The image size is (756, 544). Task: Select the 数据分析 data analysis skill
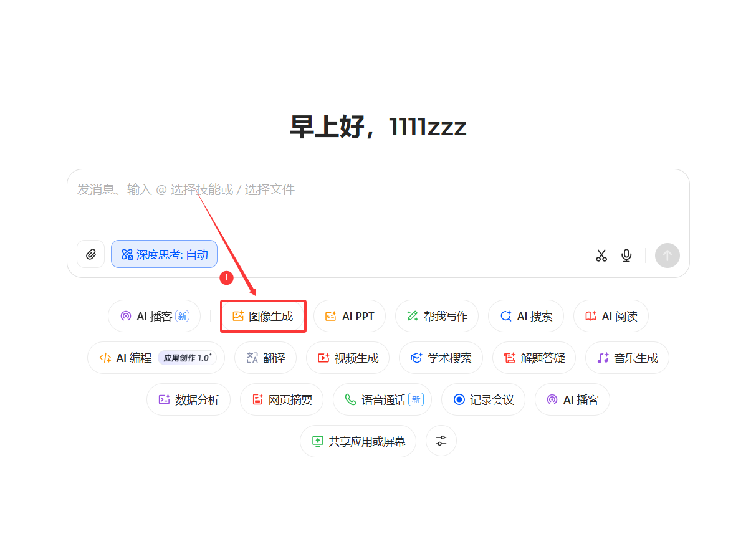188,399
